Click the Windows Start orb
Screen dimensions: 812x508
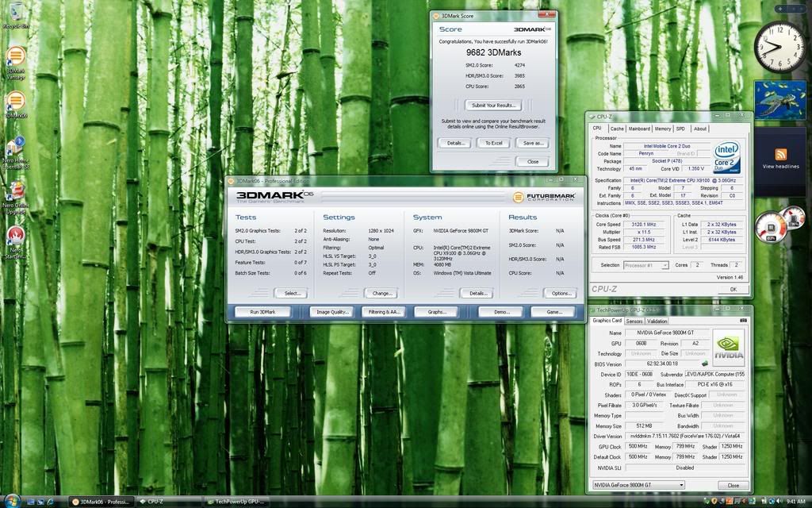[13, 501]
